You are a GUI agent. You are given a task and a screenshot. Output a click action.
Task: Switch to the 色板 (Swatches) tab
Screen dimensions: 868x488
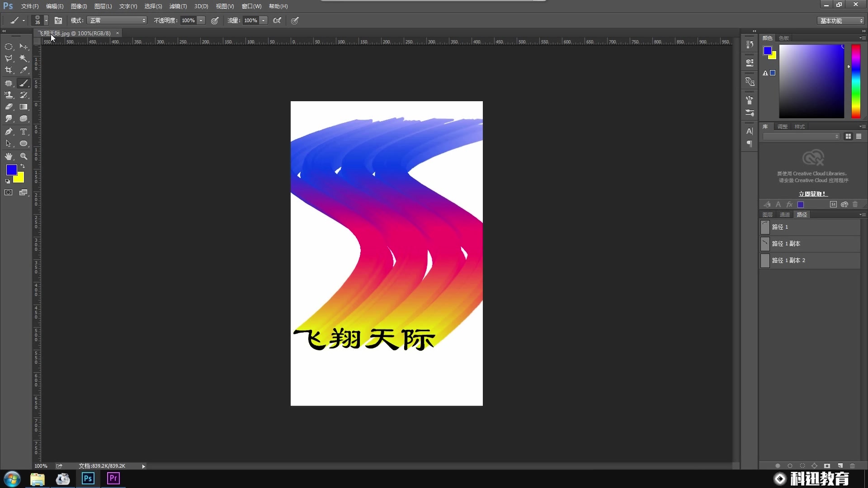[784, 38]
